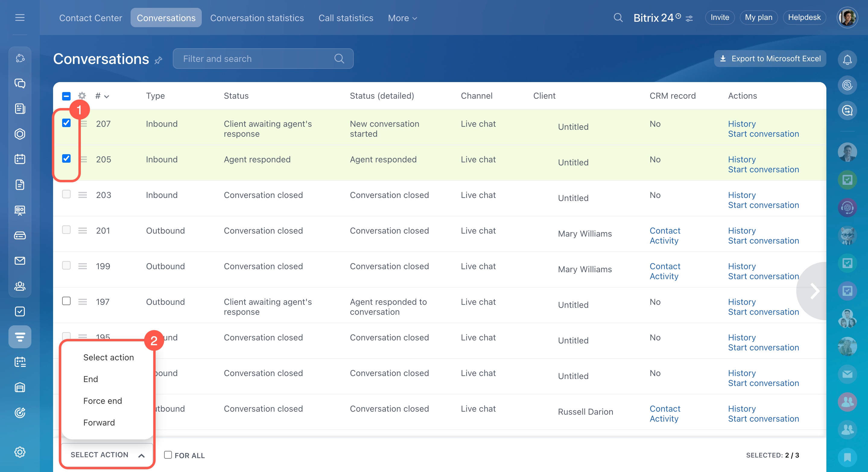Open the mail icon in left sidebar
Image resolution: width=868 pixels, height=472 pixels.
pyautogui.click(x=20, y=261)
